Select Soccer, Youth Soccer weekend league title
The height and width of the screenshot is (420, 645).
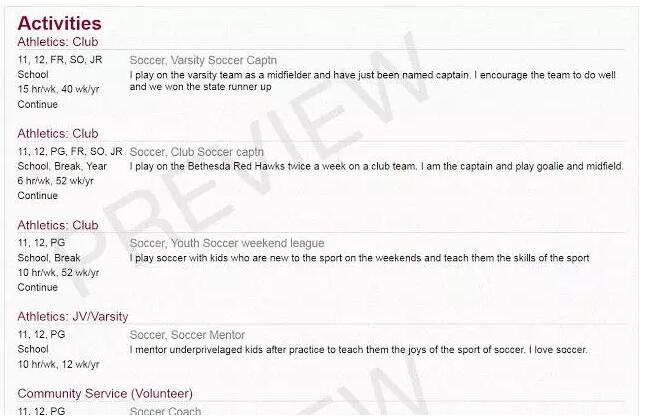click(x=227, y=243)
